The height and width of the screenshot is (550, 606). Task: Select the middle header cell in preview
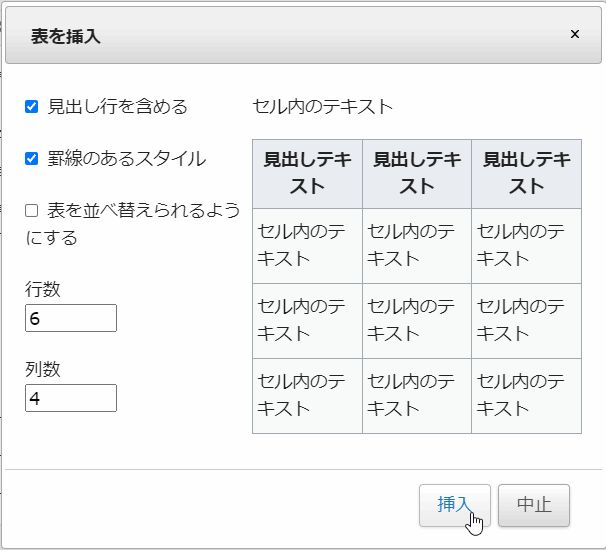coord(417,173)
